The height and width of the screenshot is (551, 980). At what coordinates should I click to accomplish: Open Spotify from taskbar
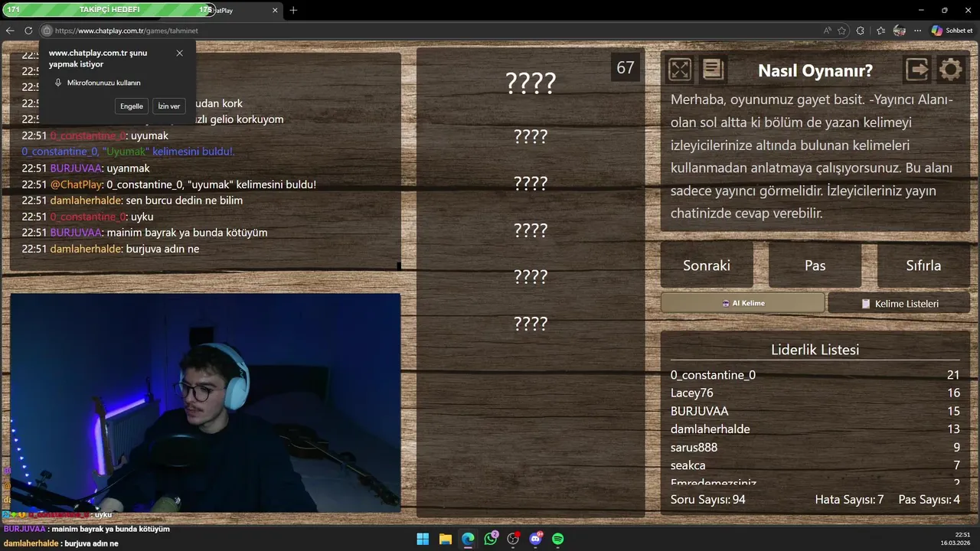click(x=558, y=539)
